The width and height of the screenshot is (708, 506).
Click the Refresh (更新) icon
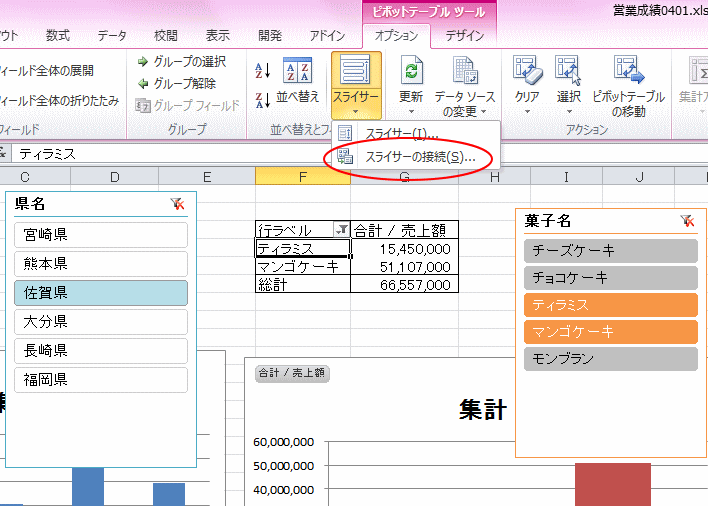pyautogui.click(x=410, y=72)
